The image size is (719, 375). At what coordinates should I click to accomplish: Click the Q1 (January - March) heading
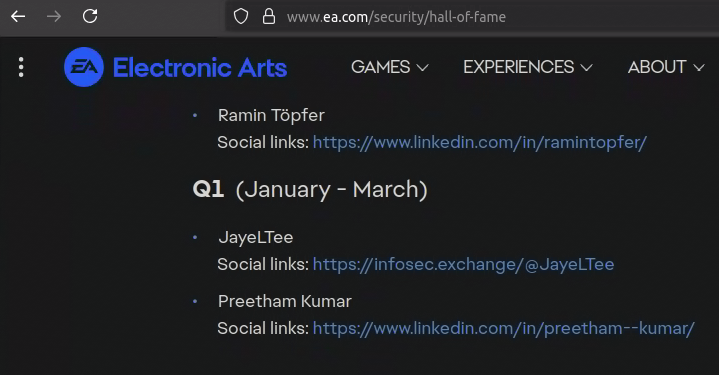point(310,189)
